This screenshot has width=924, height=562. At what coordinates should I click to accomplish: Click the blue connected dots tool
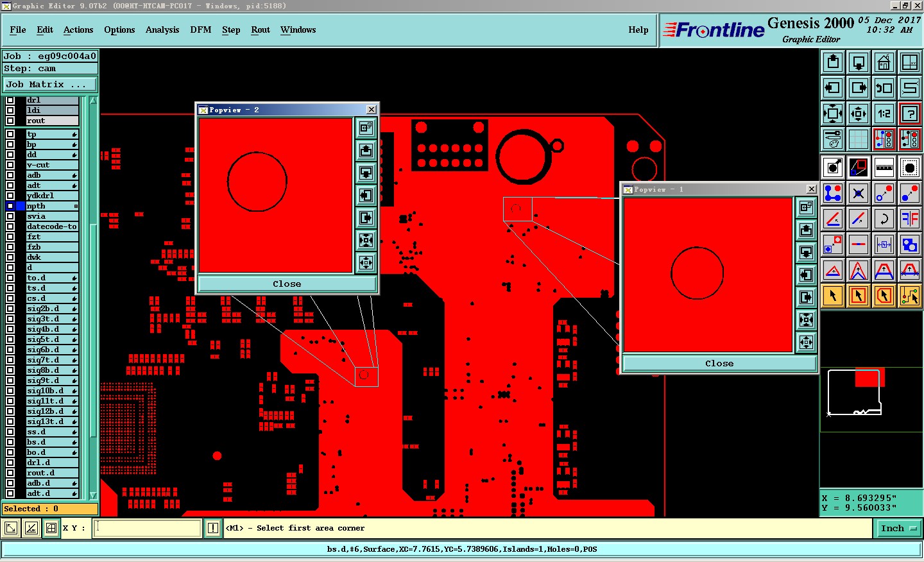833,193
